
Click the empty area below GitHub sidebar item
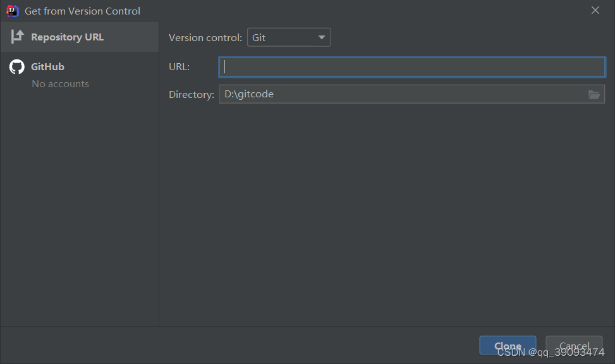pos(80,208)
